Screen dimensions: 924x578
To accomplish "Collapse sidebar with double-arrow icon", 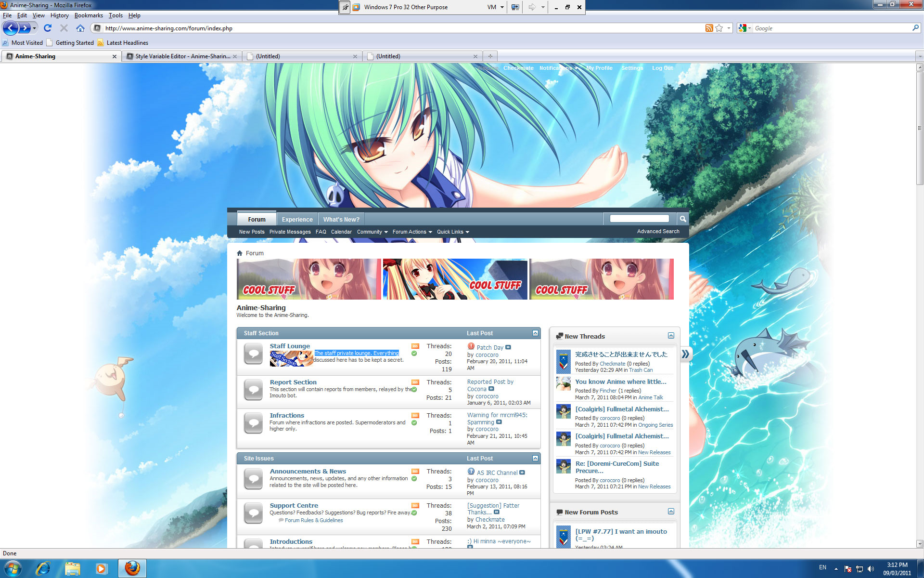I will (685, 355).
